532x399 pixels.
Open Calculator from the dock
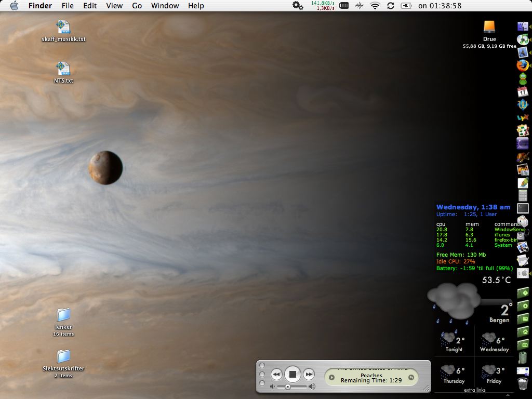click(x=523, y=195)
